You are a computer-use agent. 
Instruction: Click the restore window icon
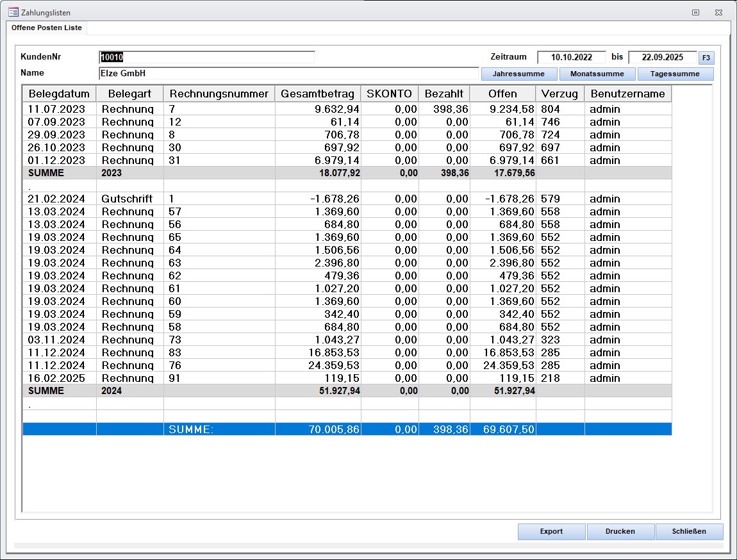pos(695,12)
